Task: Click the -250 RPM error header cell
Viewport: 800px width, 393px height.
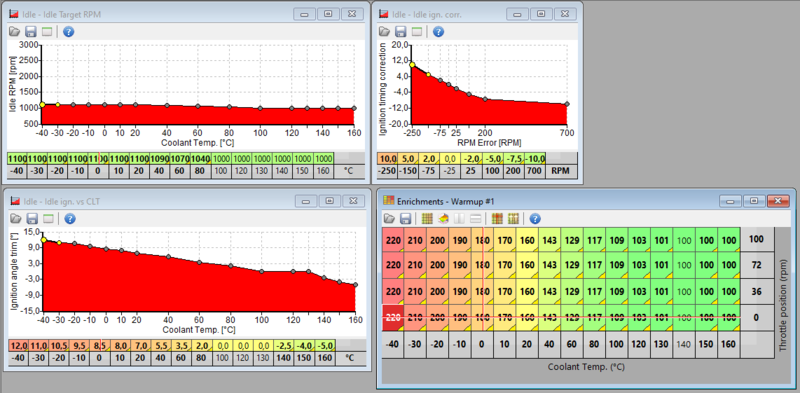Action: (x=388, y=171)
